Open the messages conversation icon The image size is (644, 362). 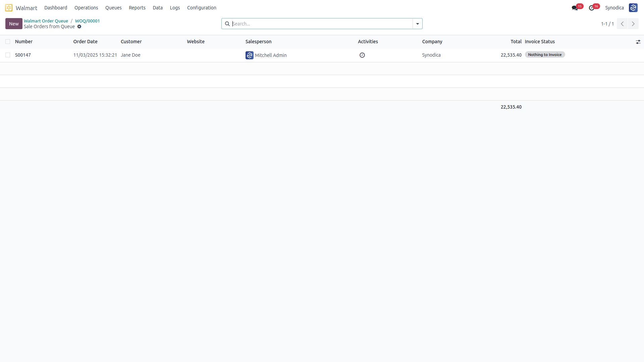coord(575,8)
